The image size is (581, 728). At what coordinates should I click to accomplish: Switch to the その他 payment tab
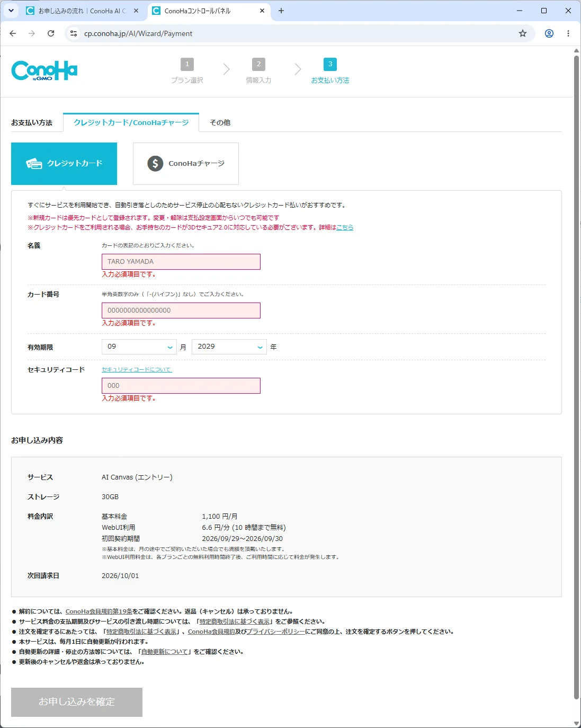tap(220, 122)
